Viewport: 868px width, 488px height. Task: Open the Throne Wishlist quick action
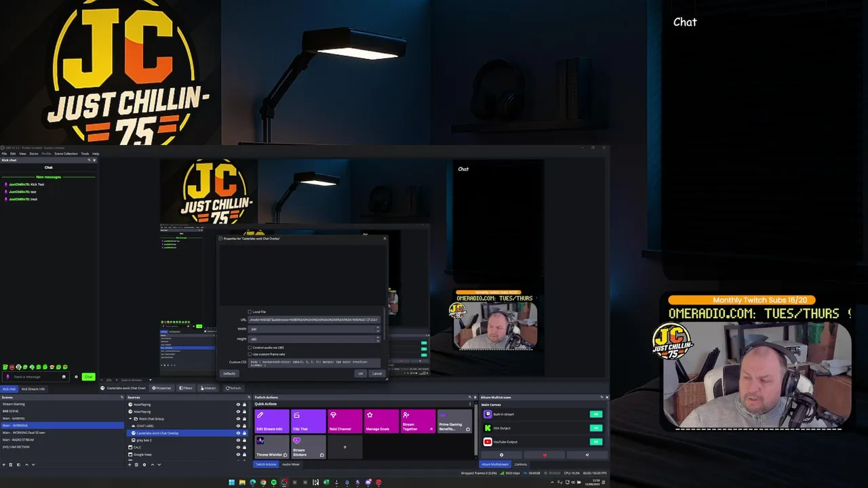272,447
